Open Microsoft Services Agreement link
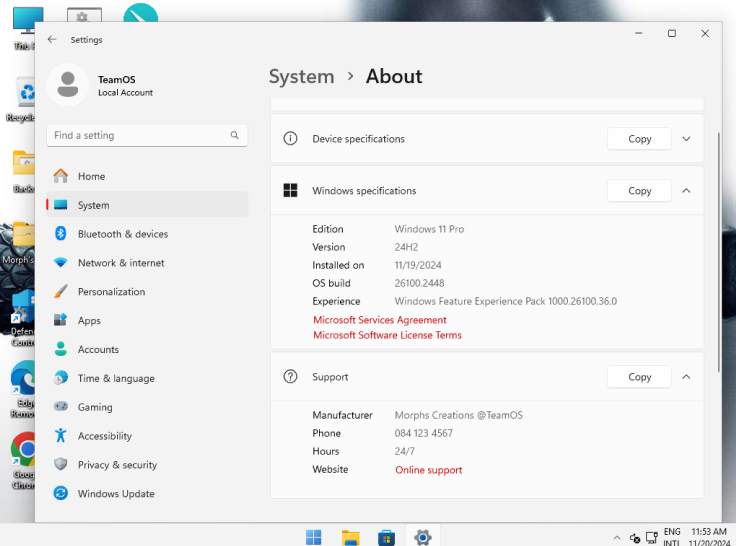This screenshot has width=736, height=546. pos(380,320)
